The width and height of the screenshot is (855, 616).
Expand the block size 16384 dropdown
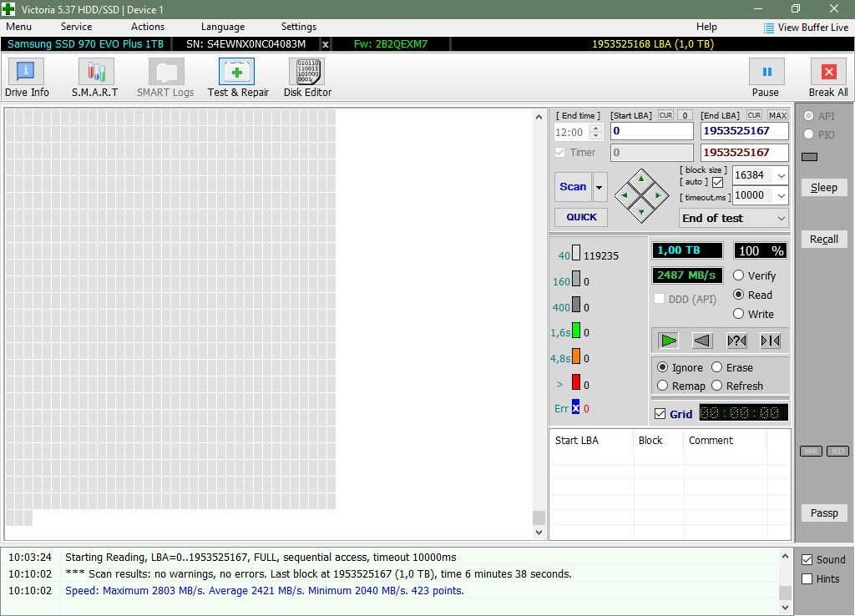pyautogui.click(x=781, y=175)
